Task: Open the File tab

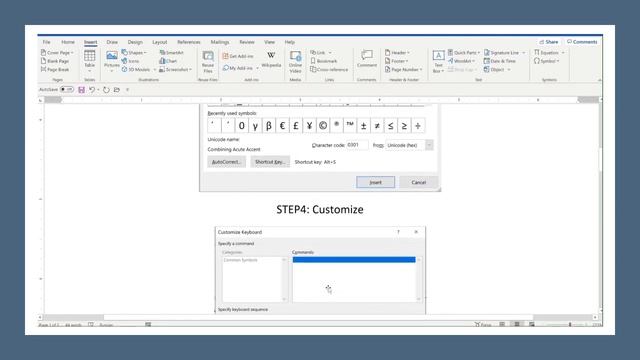Action: [47, 42]
